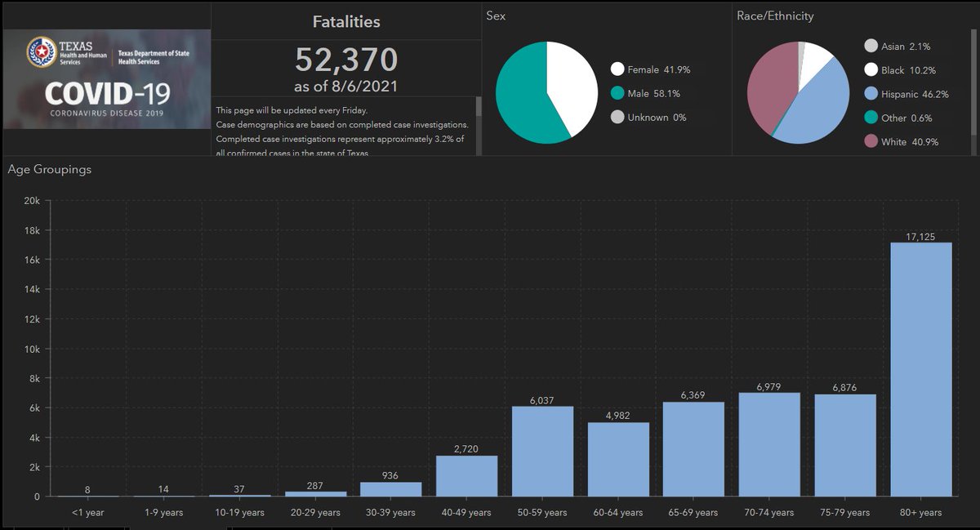
Task: Click the 'Other 0.6%' legend label
Action: (x=906, y=118)
